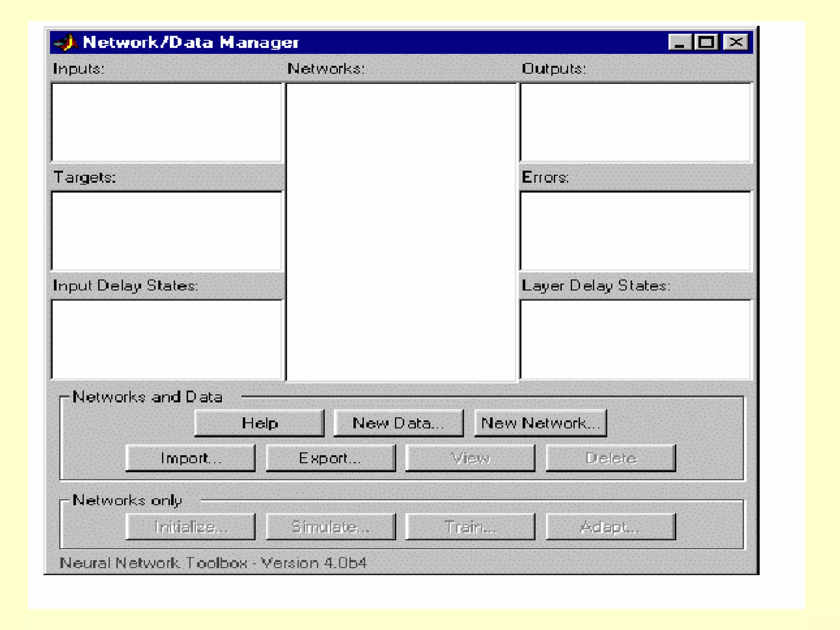Click the MATLAB icon in the title bar
The height and width of the screenshot is (630, 840).
[66, 43]
